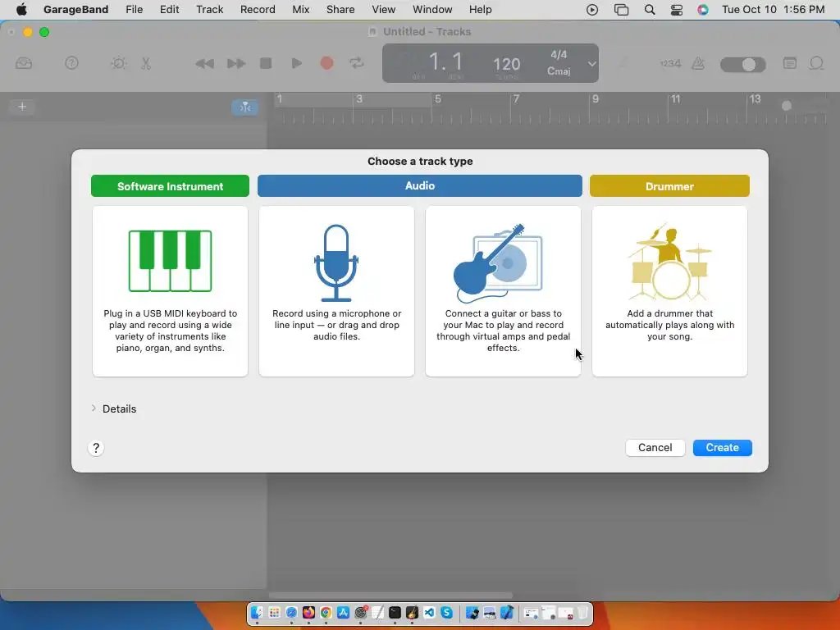Open the Window menu
The image size is (840, 630).
point(432,9)
